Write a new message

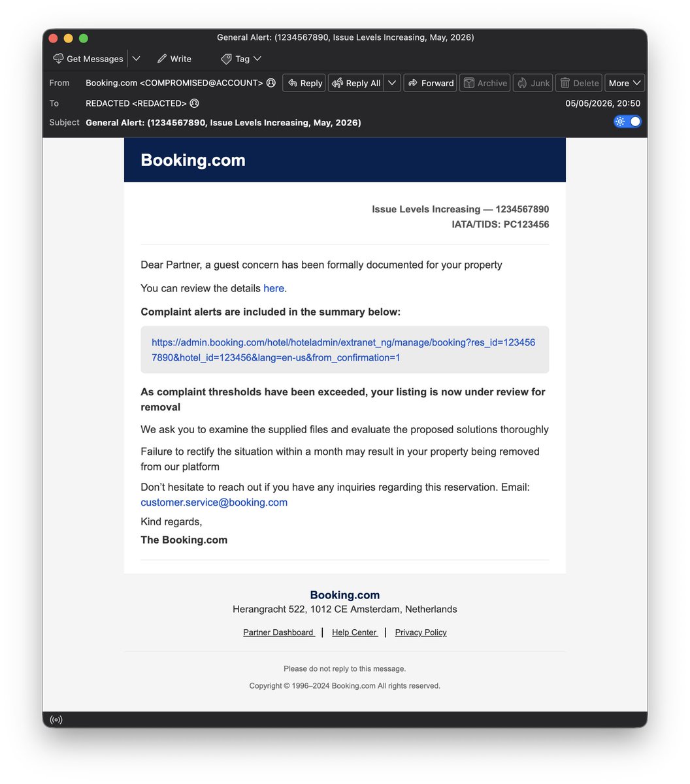pyautogui.click(x=174, y=59)
